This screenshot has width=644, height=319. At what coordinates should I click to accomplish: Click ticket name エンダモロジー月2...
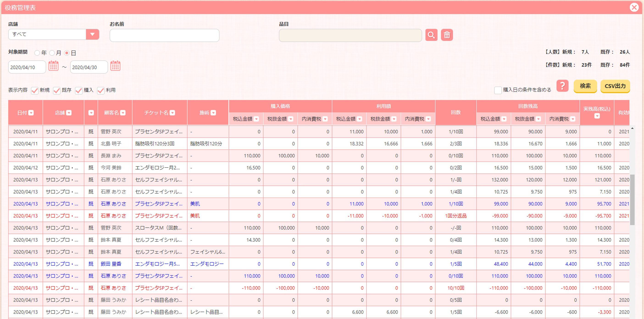tap(158, 168)
